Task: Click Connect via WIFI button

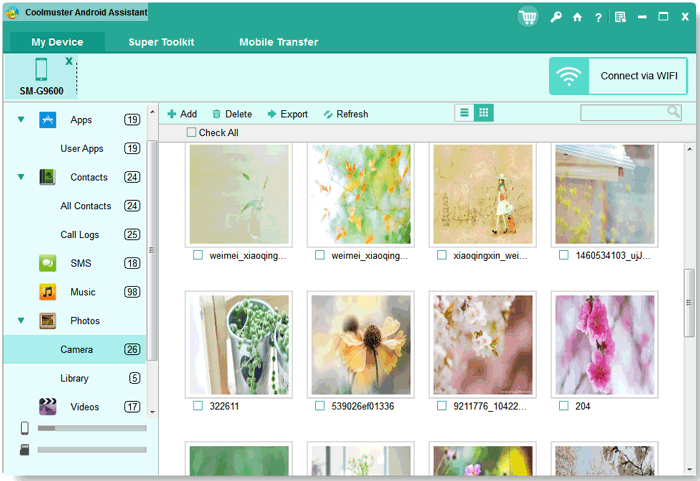Action: (618, 76)
